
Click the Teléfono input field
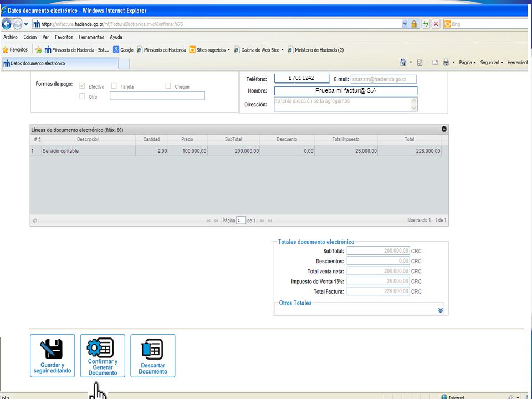pos(301,78)
